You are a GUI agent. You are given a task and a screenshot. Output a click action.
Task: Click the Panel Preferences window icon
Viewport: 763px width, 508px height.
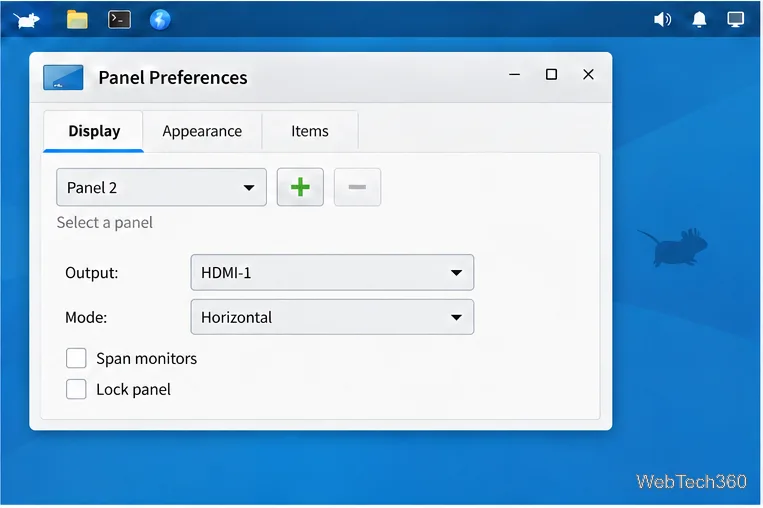pyautogui.click(x=63, y=77)
